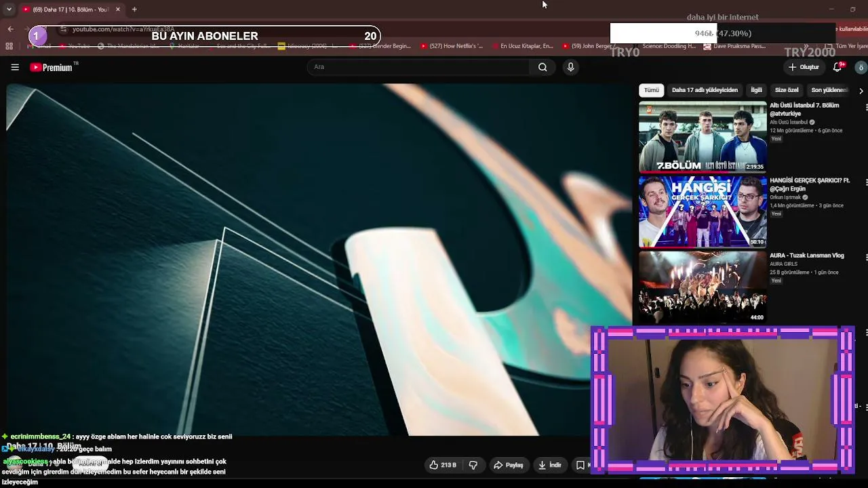
Task: Visit the AURA GIRLS channel name
Action: point(783,264)
